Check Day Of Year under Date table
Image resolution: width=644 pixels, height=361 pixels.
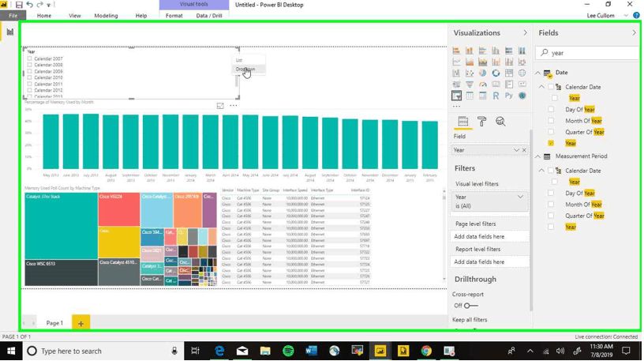[x=551, y=109]
